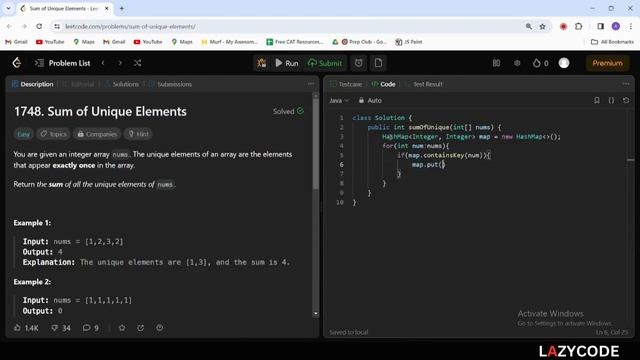Open the layout grid icon
The width and height of the screenshot is (640, 360).
pyautogui.click(x=496, y=63)
